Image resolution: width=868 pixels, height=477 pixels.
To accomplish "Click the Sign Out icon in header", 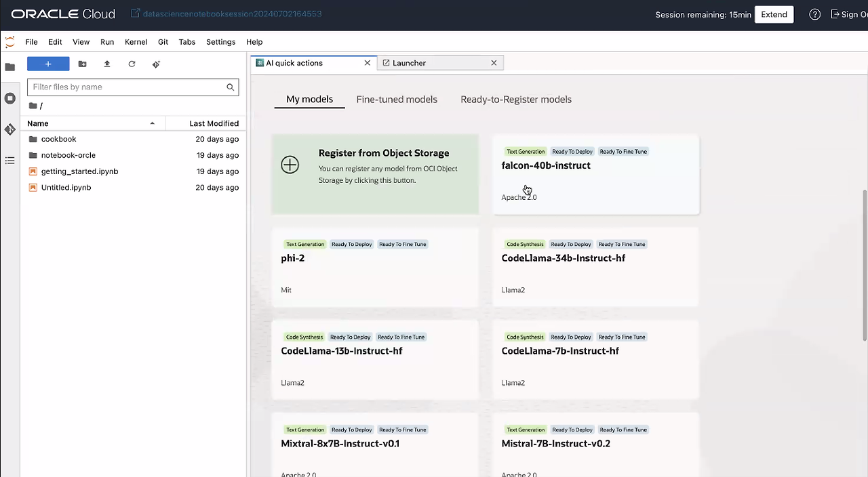I will 835,14.
